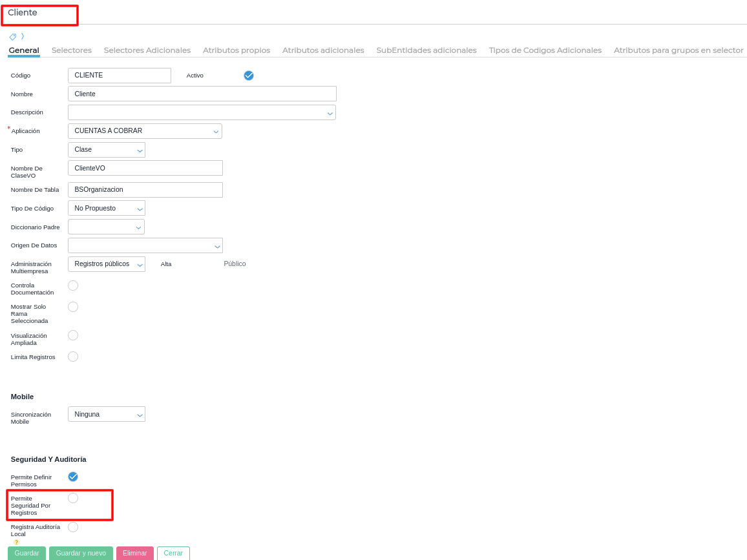Click the chevron arrow beside the tag icon
The height and width of the screenshot is (560, 747).
[23, 36]
